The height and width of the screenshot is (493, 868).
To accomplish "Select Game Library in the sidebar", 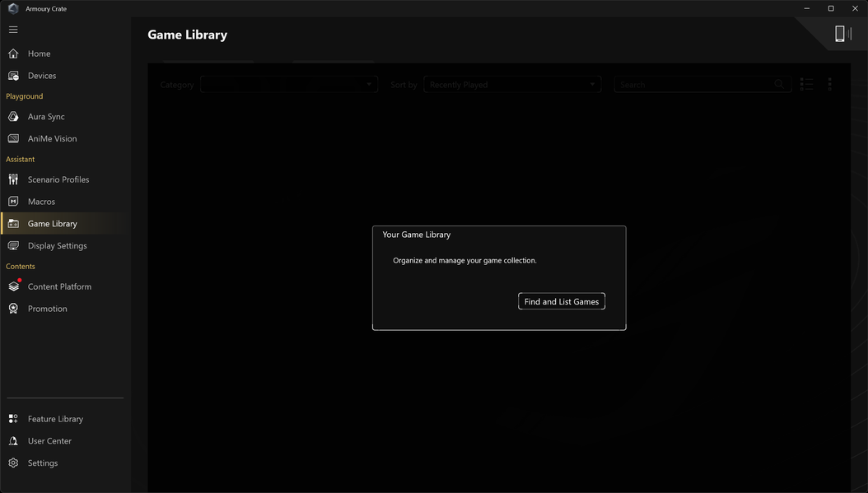I will (65, 224).
